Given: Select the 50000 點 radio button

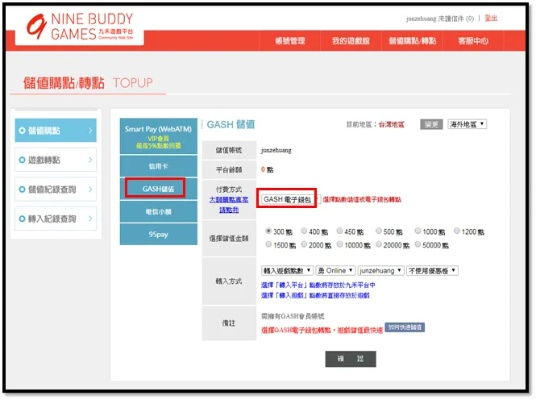Looking at the screenshot, I should (418, 244).
